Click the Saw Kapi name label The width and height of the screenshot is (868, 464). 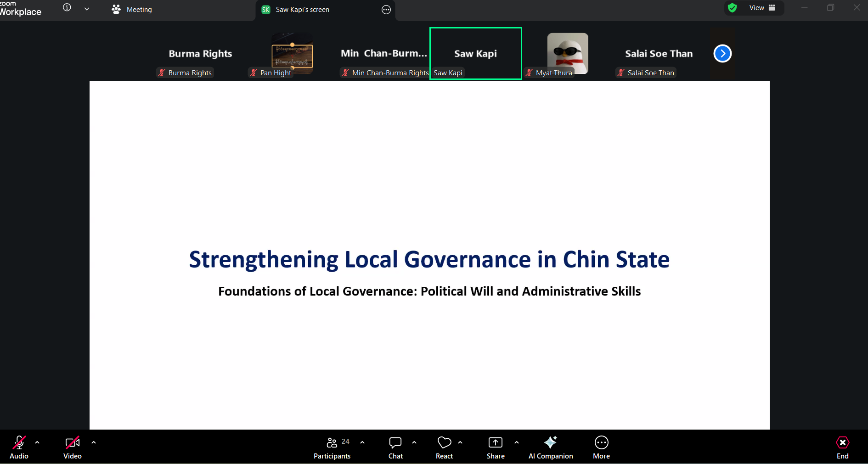(x=448, y=73)
